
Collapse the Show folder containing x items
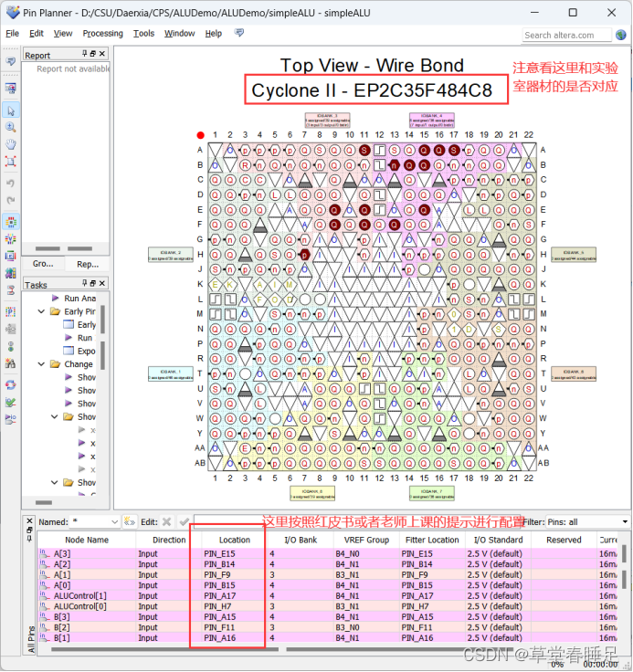pos(55,416)
